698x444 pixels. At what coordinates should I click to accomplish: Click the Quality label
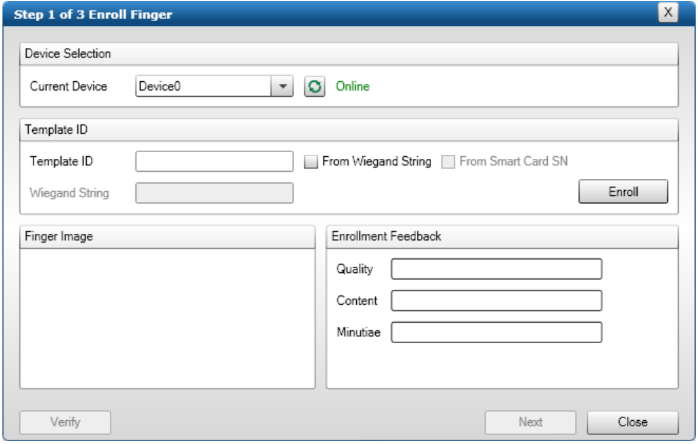click(355, 269)
